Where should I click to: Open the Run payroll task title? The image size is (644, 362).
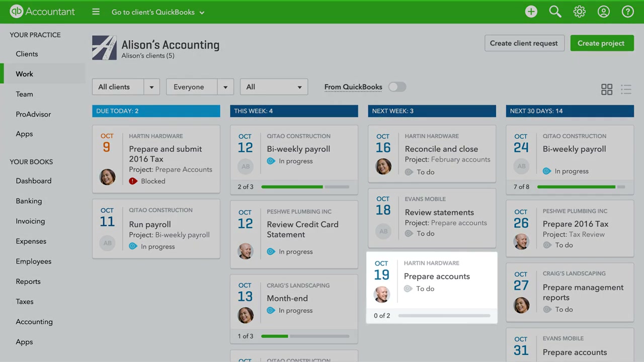click(149, 224)
